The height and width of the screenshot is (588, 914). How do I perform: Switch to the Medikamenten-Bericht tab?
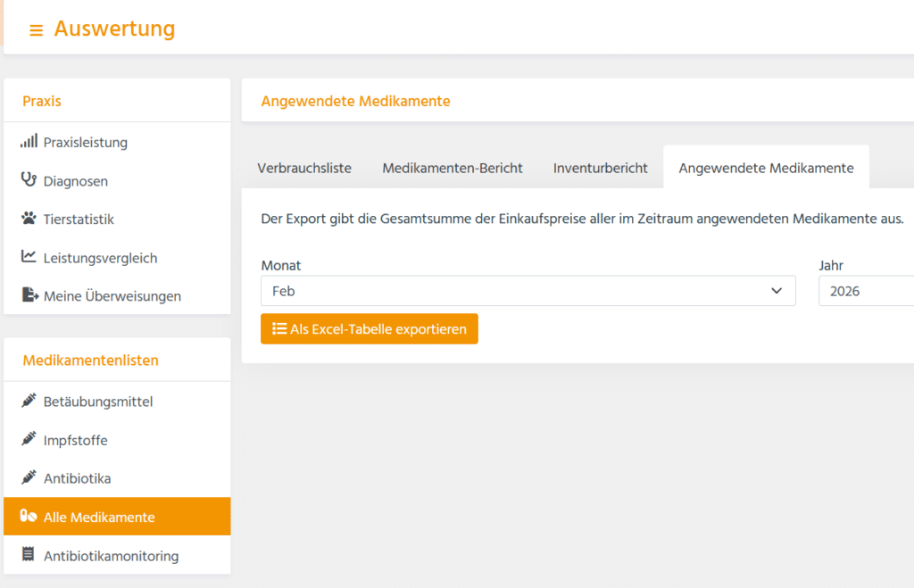tap(453, 168)
